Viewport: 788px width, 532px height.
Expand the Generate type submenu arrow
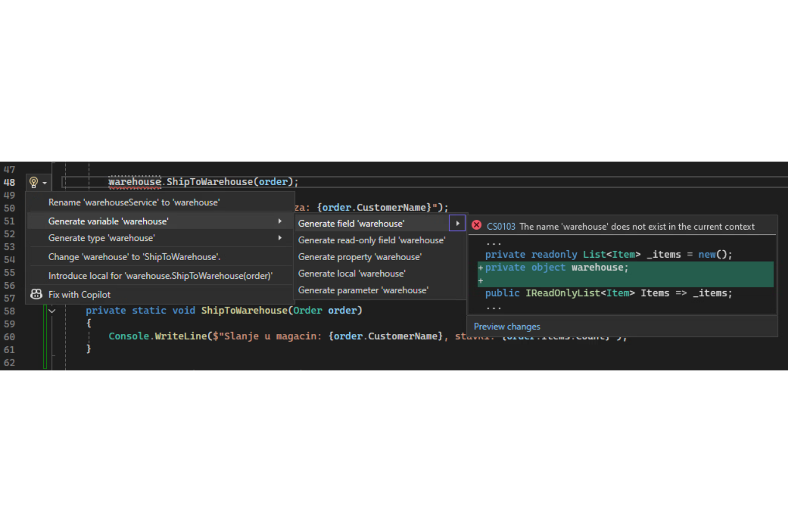coord(280,238)
